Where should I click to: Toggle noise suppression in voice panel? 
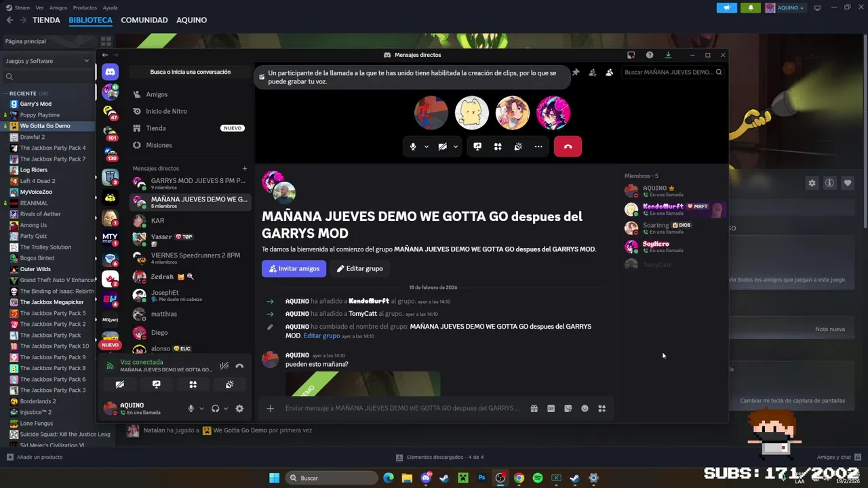point(224,366)
